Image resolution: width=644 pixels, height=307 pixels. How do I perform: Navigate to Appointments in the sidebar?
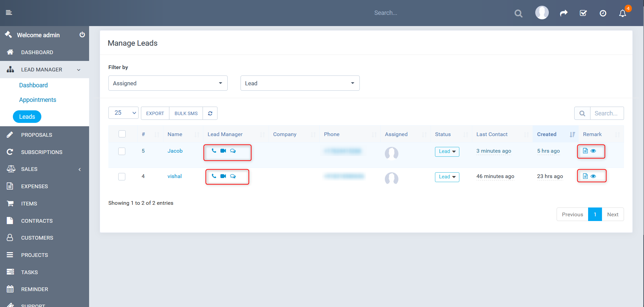38,100
